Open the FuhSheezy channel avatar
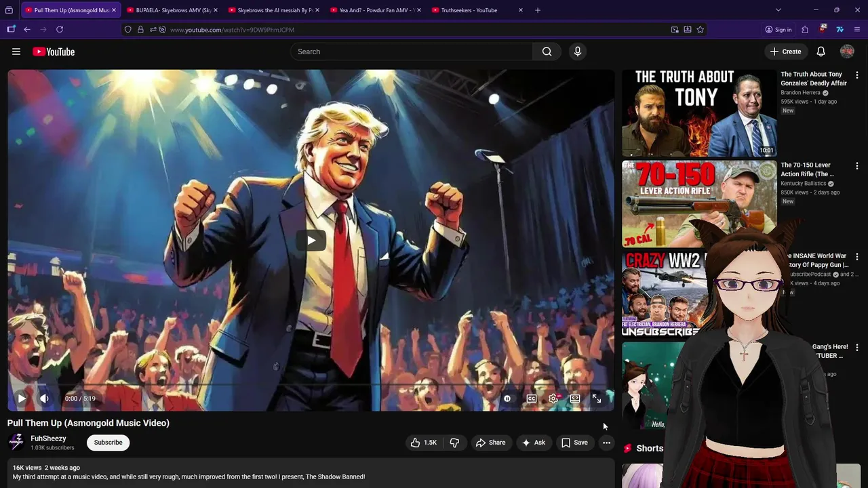The image size is (868, 488). 16,443
